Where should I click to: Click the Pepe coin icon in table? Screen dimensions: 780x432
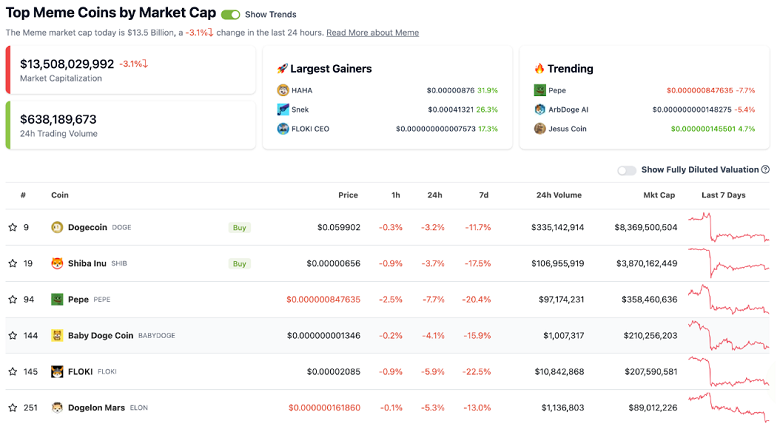57,299
